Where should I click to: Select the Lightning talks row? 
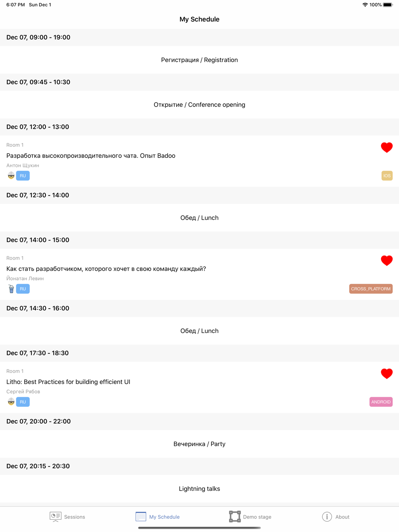(x=199, y=489)
